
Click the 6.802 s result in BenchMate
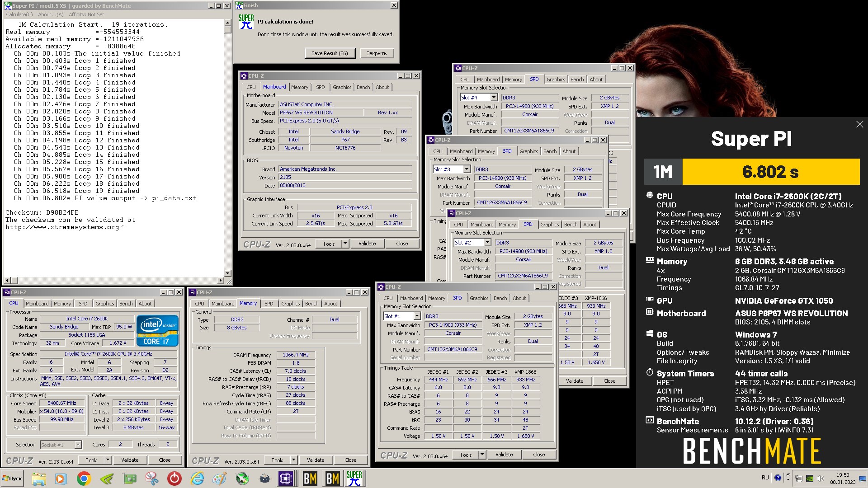click(x=770, y=172)
